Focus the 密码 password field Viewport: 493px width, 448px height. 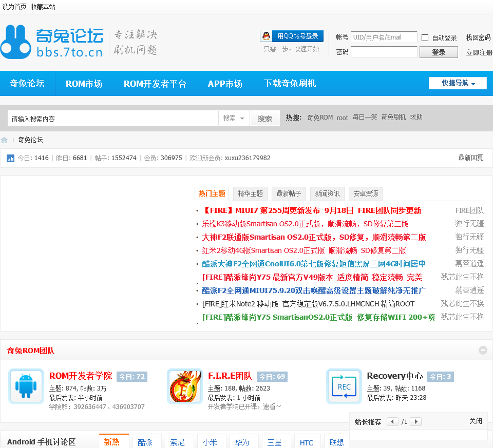(x=384, y=52)
